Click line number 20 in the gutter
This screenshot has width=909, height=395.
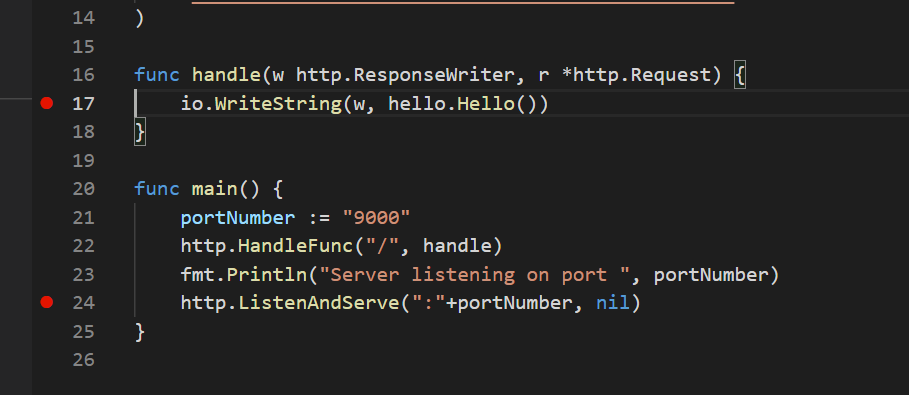tap(83, 189)
